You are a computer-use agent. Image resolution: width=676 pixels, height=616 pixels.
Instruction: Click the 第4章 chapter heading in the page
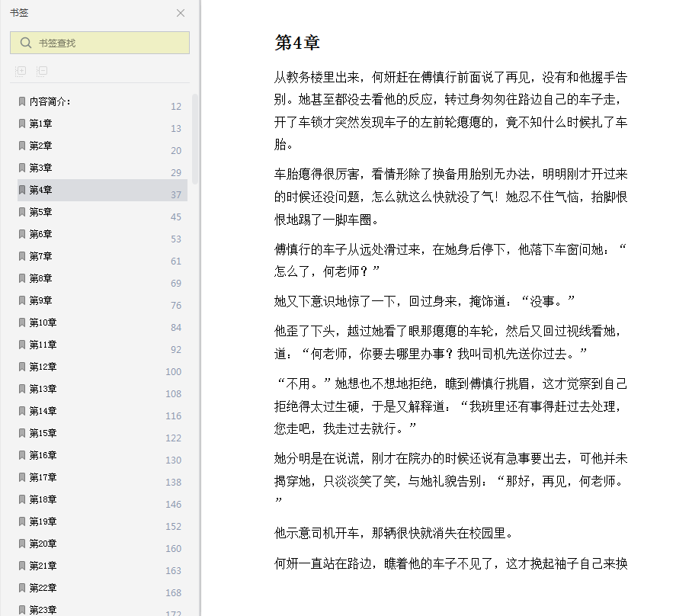pos(297,43)
